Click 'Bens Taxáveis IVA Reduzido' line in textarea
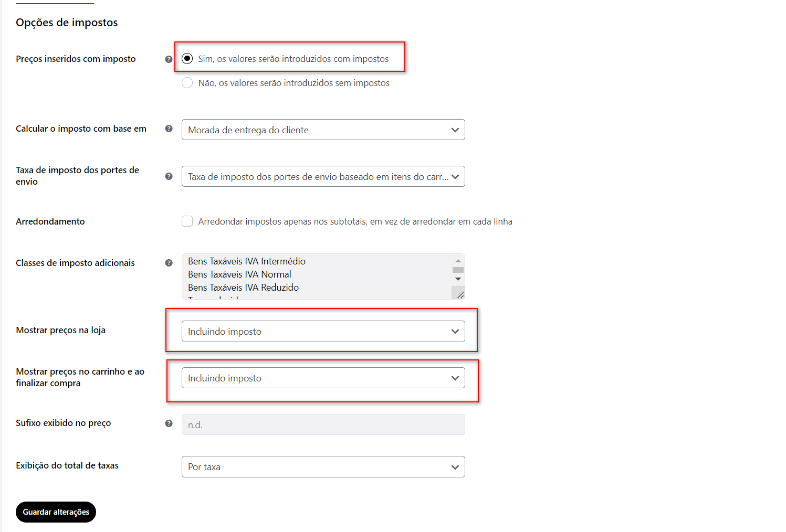The width and height of the screenshot is (786, 532). coord(244,288)
